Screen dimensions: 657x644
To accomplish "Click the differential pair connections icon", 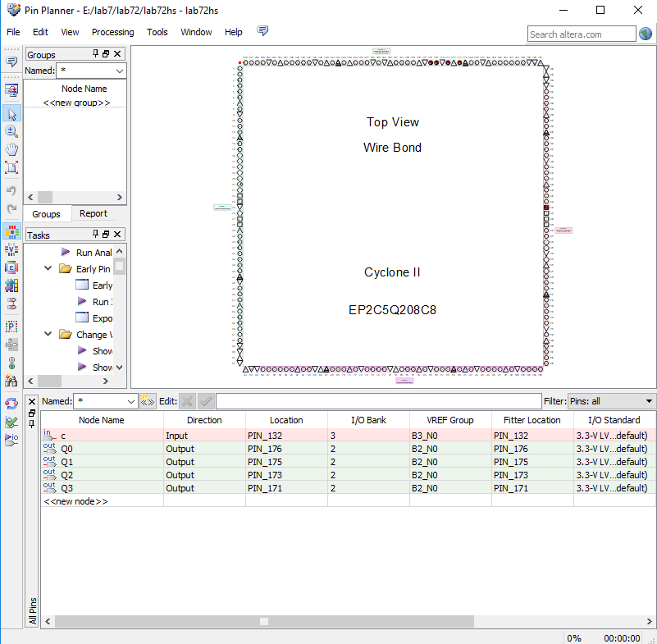I will click(x=11, y=304).
